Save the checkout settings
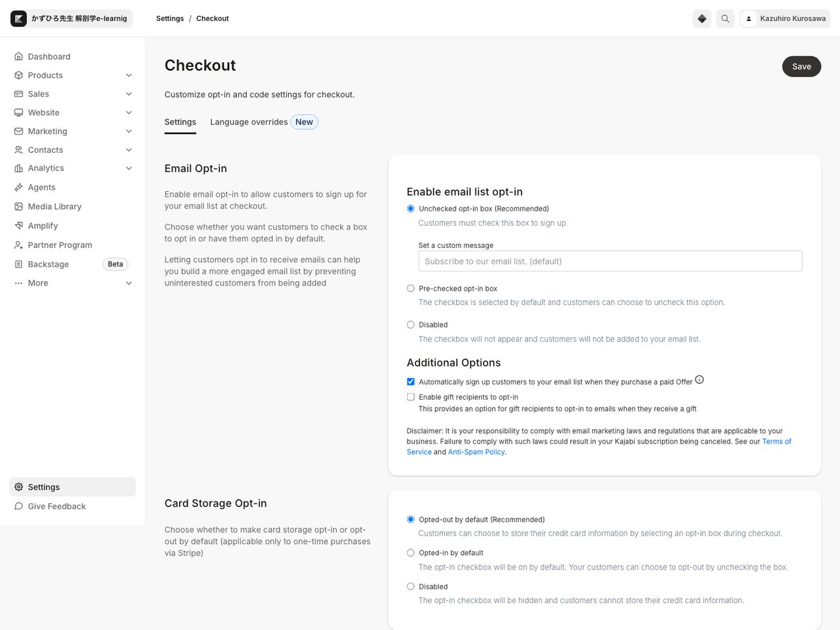The image size is (840, 630). [801, 66]
